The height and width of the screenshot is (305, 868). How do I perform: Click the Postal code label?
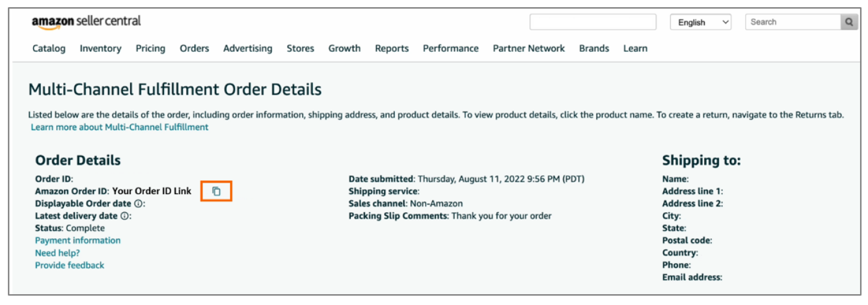[687, 241]
